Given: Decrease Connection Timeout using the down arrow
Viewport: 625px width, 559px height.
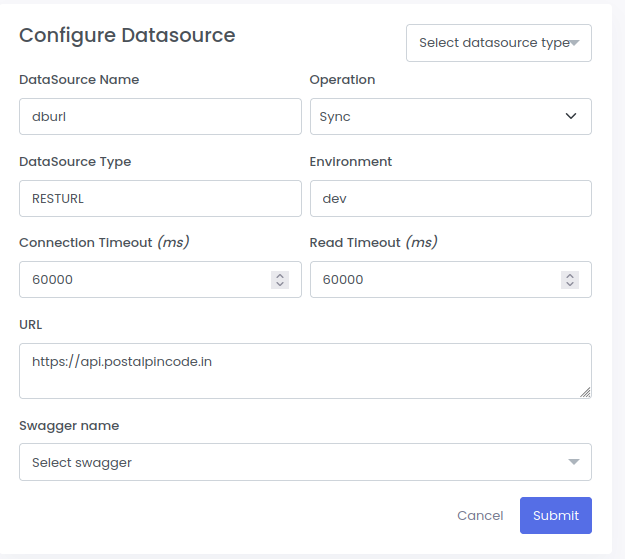Looking at the screenshot, I should tap(280, 285).
